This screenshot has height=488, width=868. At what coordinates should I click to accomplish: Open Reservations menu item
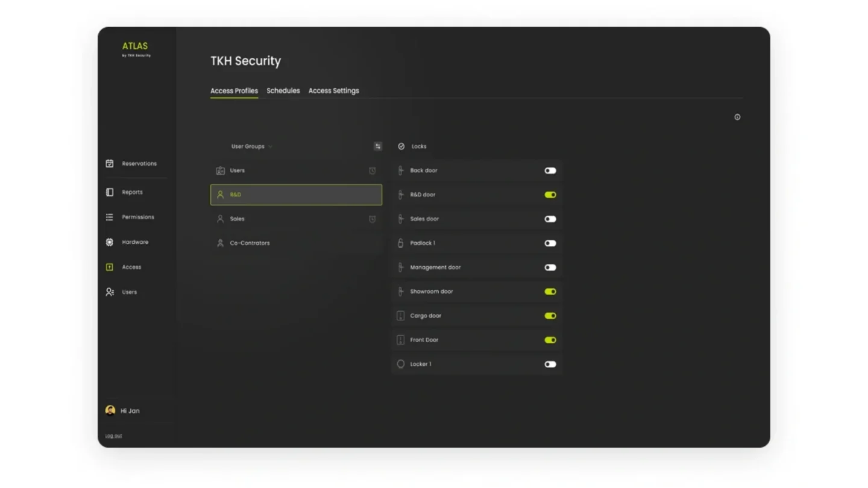tap(139, 163)
